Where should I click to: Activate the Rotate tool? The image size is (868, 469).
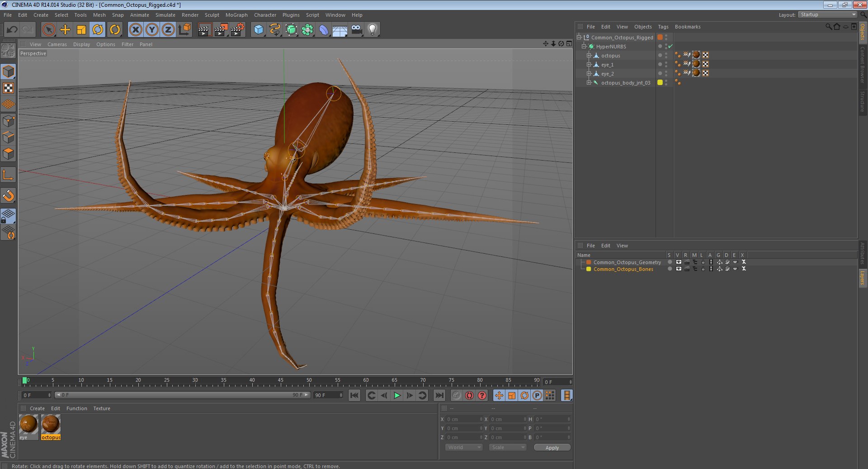tap(98, 30)
